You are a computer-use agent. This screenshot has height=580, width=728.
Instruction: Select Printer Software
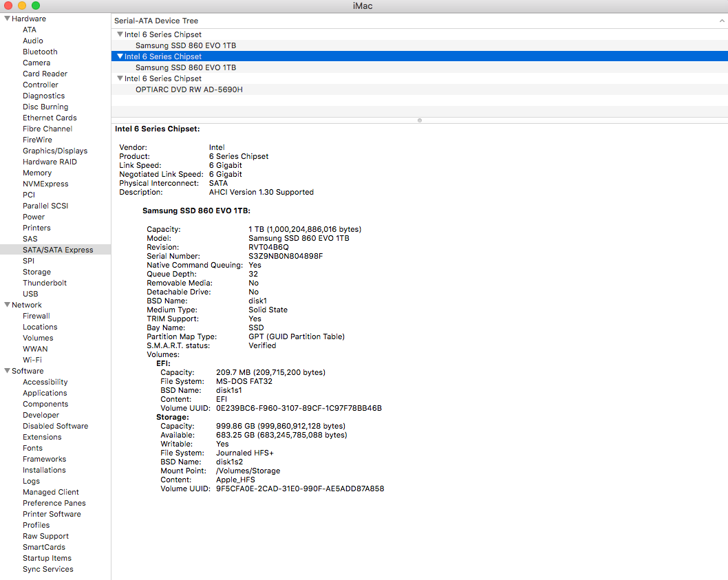tap(52, 514)
